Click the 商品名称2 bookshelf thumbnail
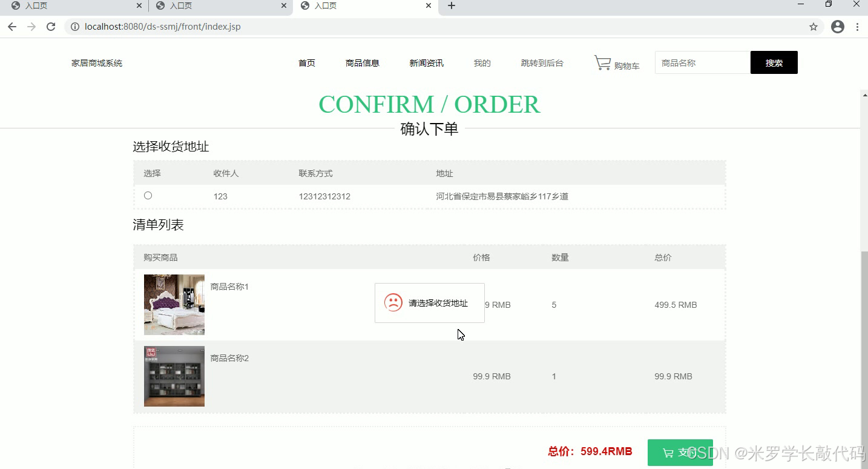 [x=174, y=376]
